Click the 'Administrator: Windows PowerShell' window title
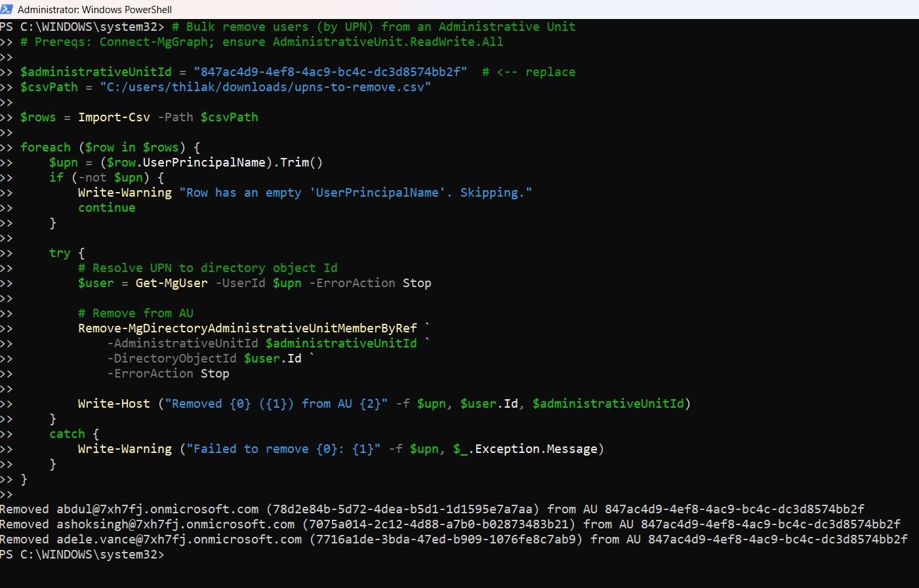The width and height of the screenshot is (919, 588). (x=94, y=9)
